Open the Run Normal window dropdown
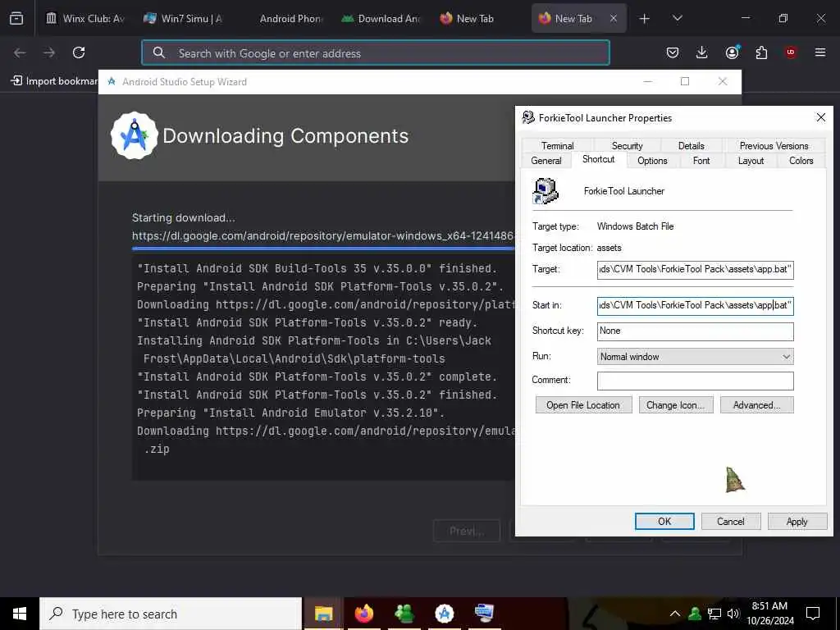The image size is (840, 630). [695, 357]
